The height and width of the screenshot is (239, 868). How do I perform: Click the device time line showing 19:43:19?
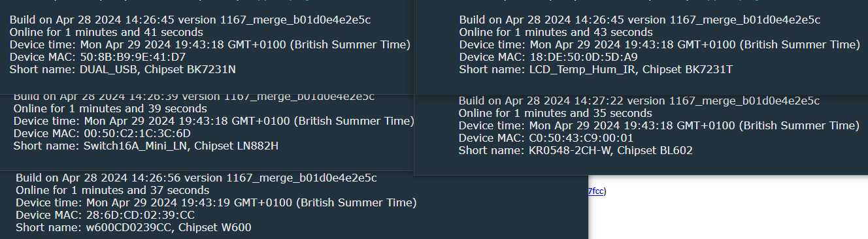216,202
